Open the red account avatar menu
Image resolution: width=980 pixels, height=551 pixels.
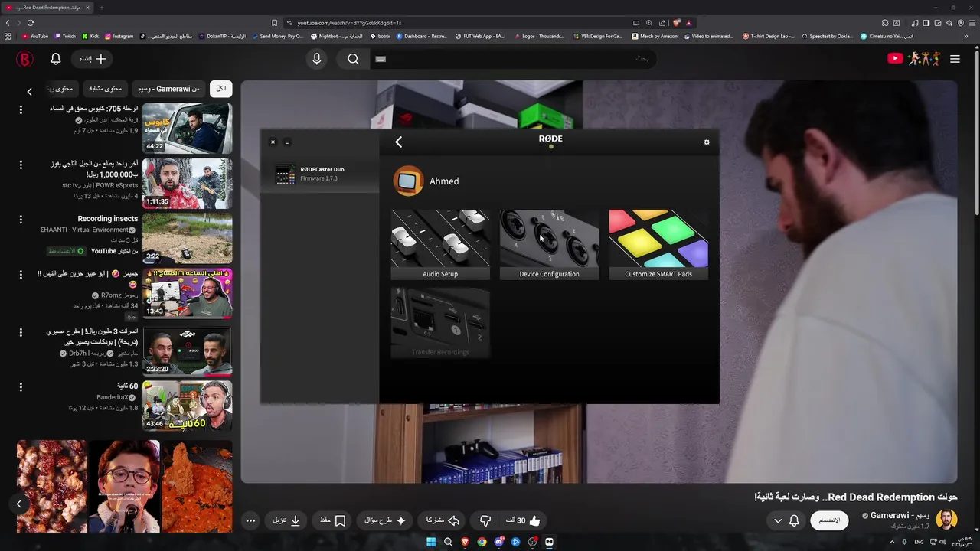click(24, 59)
